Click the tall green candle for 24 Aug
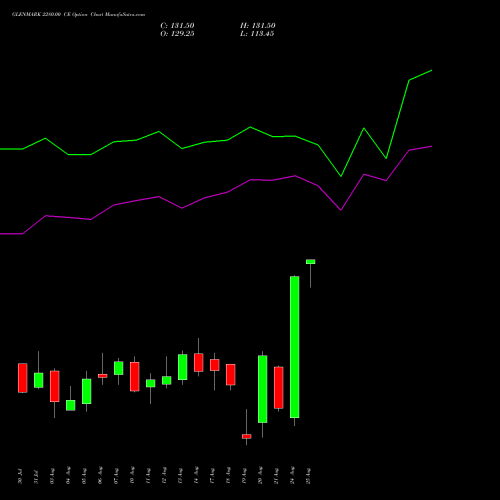 tap(295, 347)
